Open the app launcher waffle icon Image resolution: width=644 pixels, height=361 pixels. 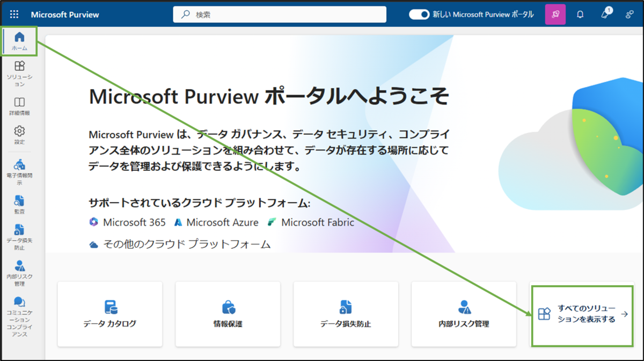14,15
